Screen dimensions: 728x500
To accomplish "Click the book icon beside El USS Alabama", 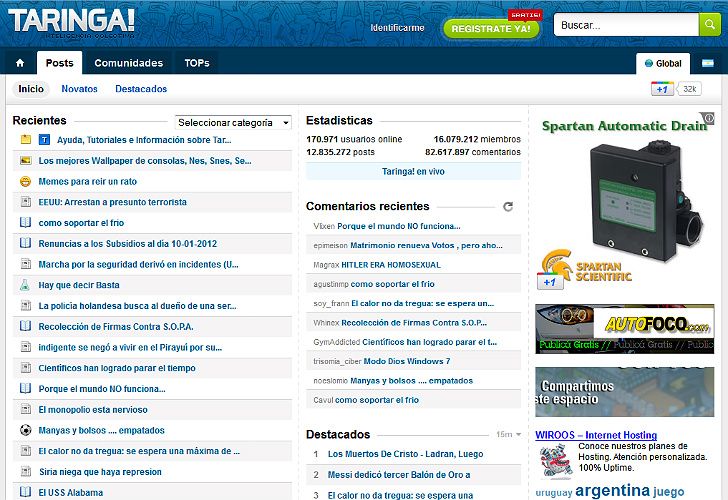I will tap(26, 492).
